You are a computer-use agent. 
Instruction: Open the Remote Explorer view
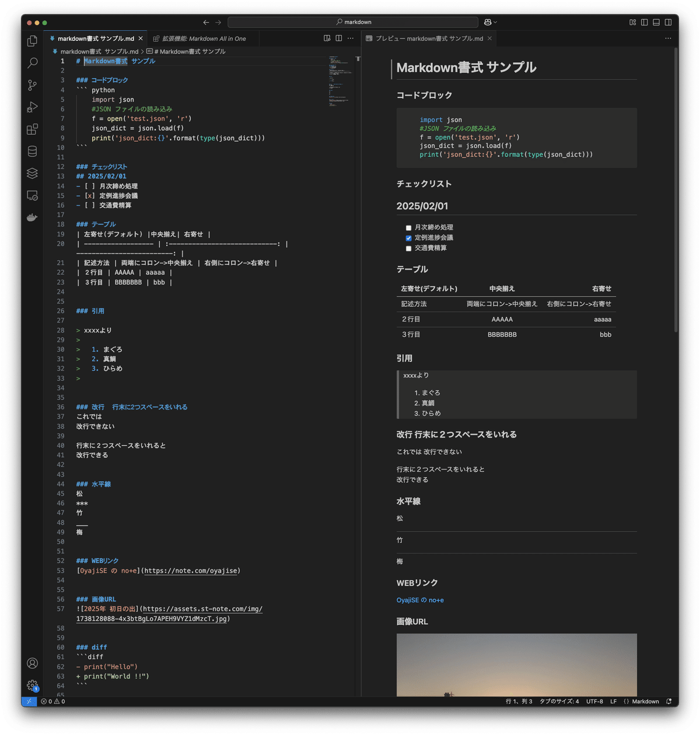(x=32, y=195)
